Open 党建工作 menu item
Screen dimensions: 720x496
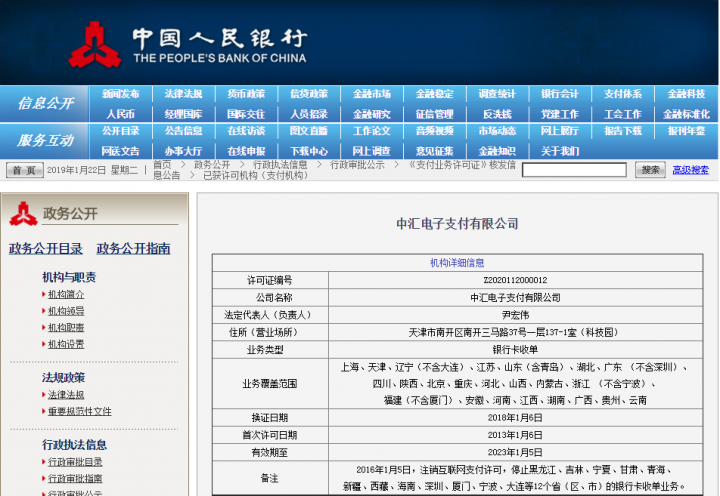click(560, 114)
